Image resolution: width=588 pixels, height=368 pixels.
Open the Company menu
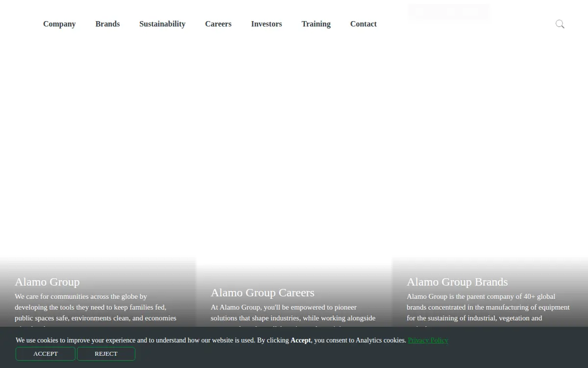(x=59, y=24)
